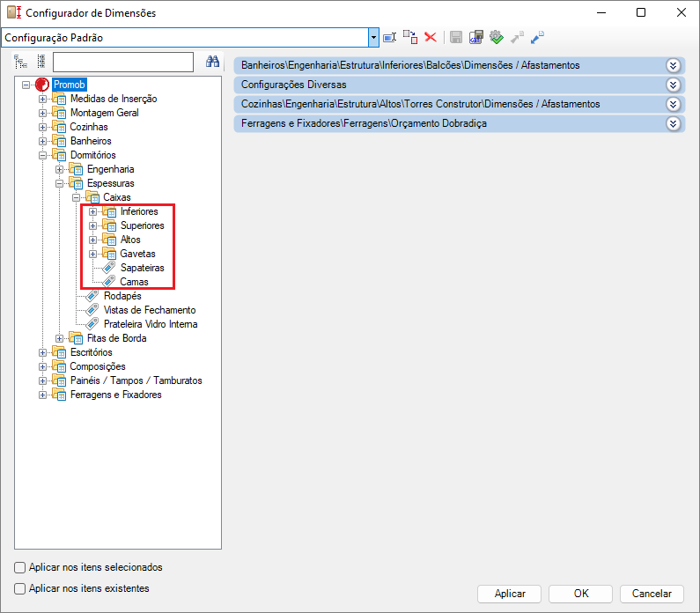Click the Ferragens e Fixadores folder icon
This screenshot has width=700, height=613.
tap(59, 395)
